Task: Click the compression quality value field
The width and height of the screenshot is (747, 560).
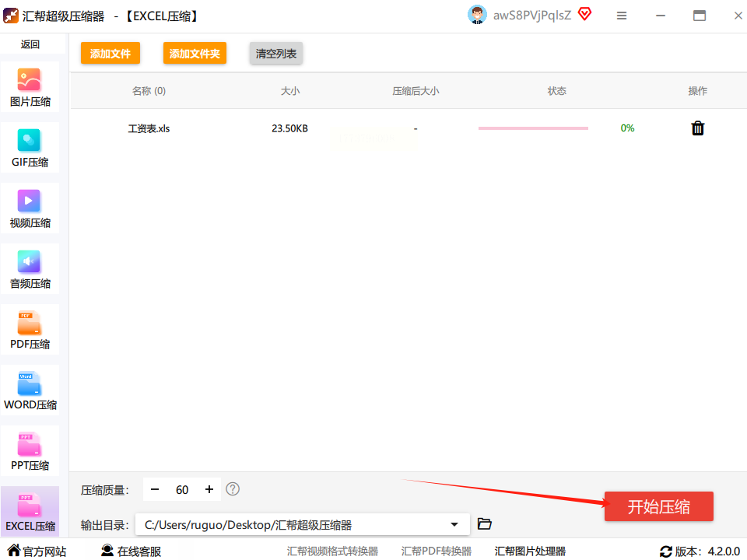Action: pyautogui.click(x=182, y=489)
